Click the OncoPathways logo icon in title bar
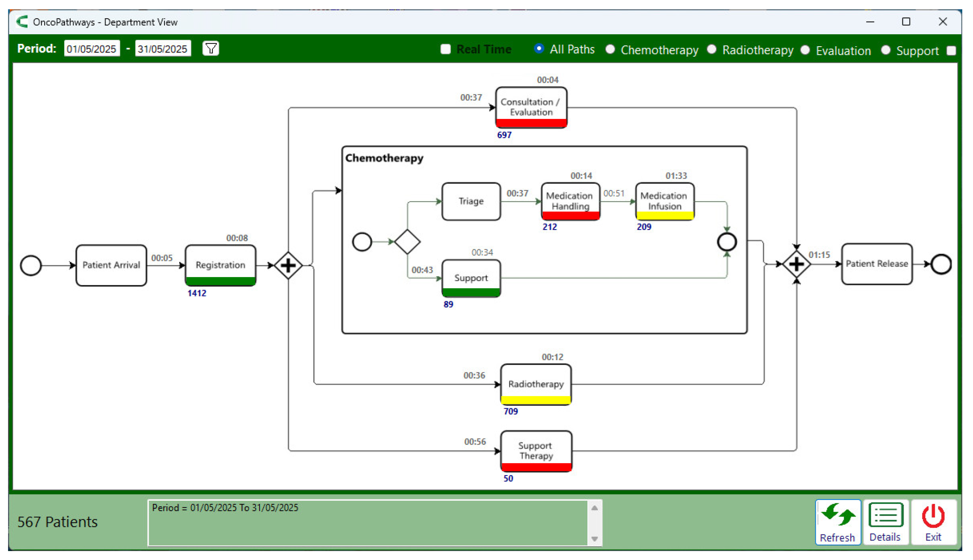973x560 pixels. click(22, 21)
